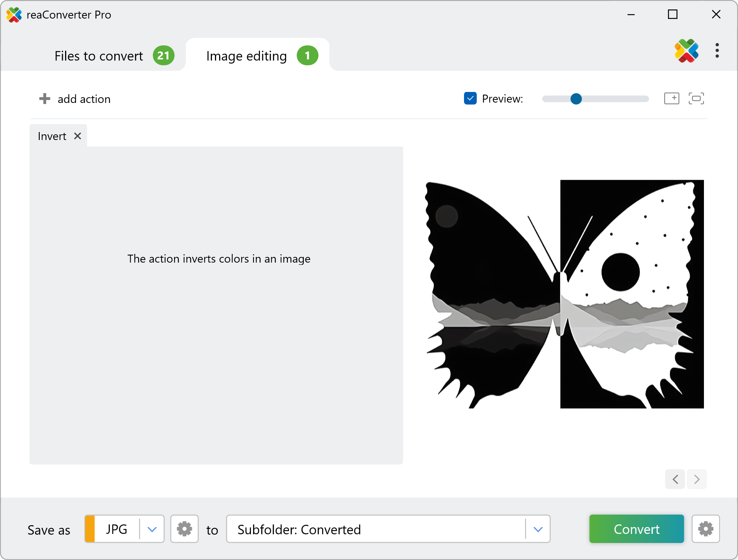The height and width of the screenshot is (560, 738).
Task: Go to previous preview image
Action: click(x=675, y=479)
